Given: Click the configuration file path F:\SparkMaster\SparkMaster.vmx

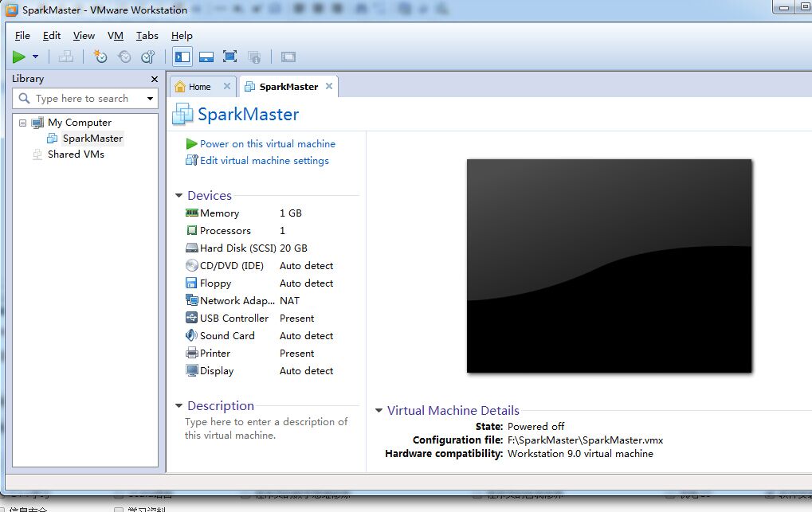Looking at the screenshot, I should 585,440.
